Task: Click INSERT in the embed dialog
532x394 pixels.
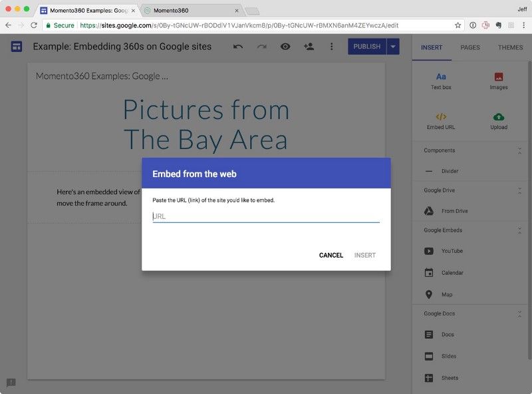Action: pos(364,255)
